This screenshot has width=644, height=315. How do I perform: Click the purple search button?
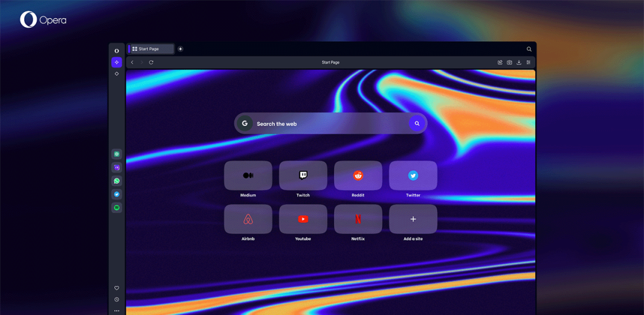click(417, 123)
